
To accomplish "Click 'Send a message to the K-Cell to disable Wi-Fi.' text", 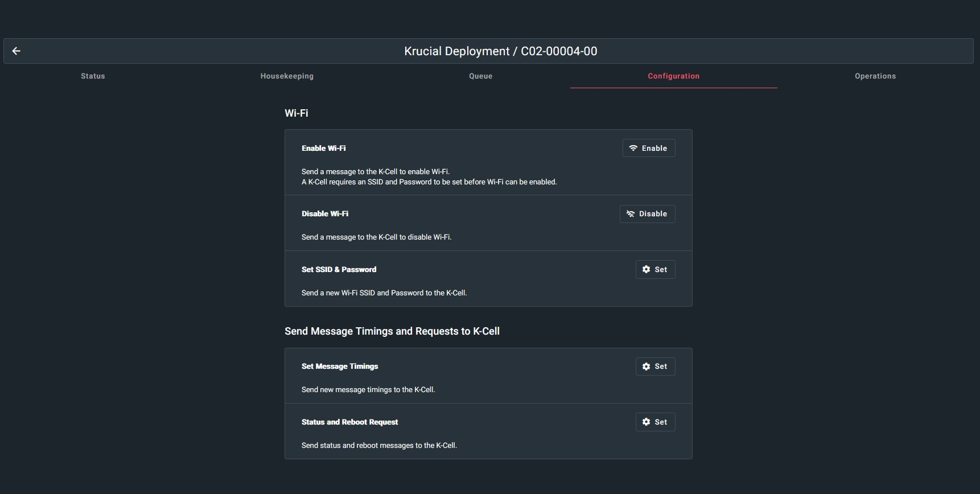I will [377, 237].
